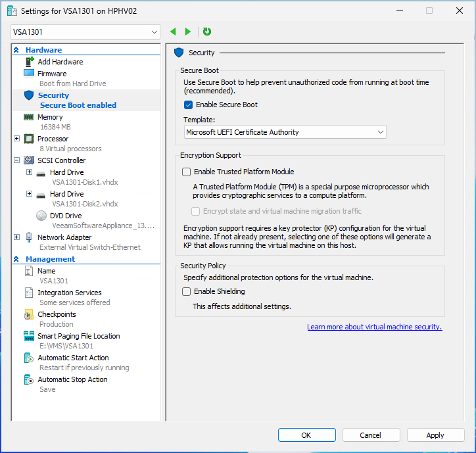Click the Apply button
Image resolution: width=476 pixels, height=453 pixels.
(435, 435)
